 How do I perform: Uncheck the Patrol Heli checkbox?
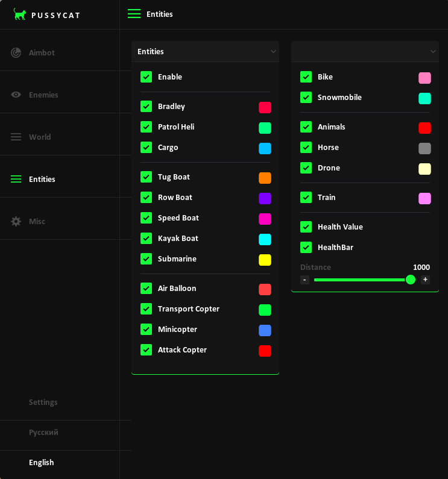[146, 127]
